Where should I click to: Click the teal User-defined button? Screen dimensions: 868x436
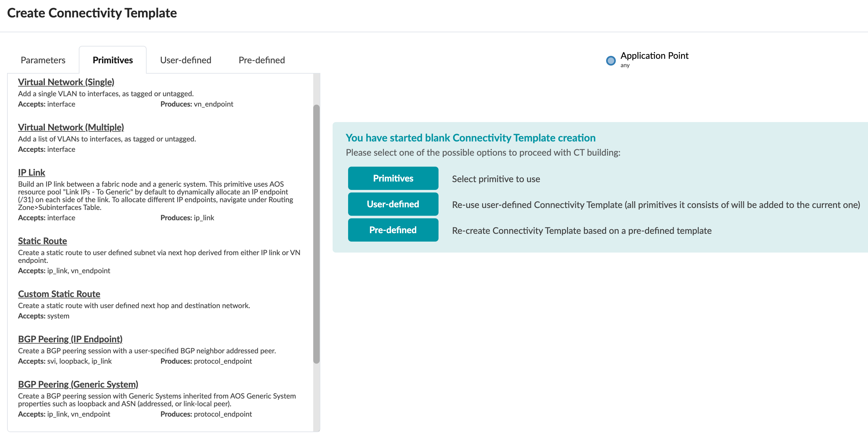(x=393, y=204)
